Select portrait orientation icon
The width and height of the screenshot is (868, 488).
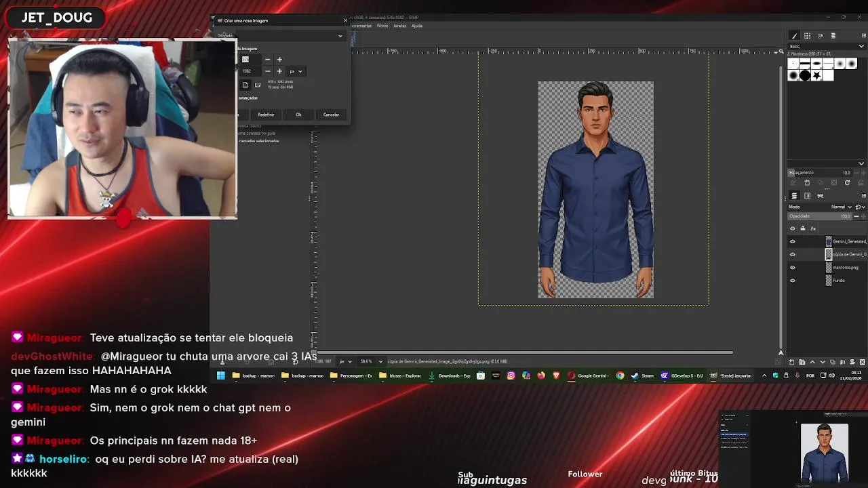pos(245,85)
